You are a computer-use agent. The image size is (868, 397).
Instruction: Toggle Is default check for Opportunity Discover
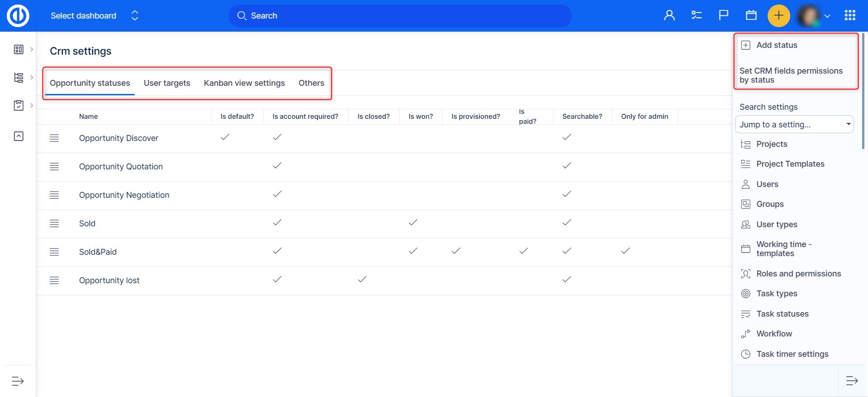225,137
